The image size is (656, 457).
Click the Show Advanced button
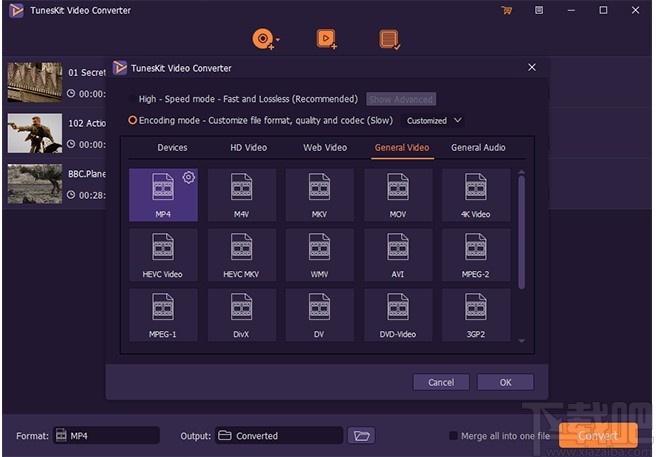[x=401, y=99]
